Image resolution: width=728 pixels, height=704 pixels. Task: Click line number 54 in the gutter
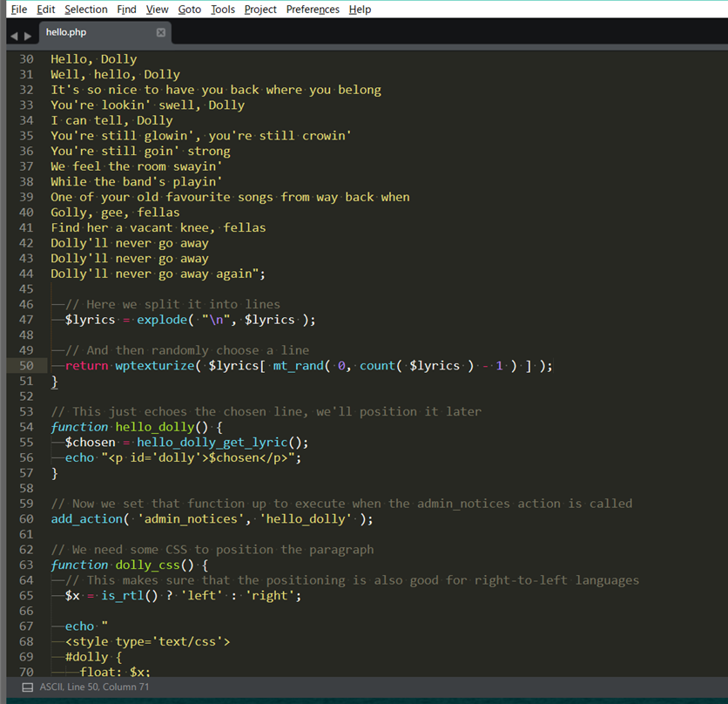coord(26,427)
